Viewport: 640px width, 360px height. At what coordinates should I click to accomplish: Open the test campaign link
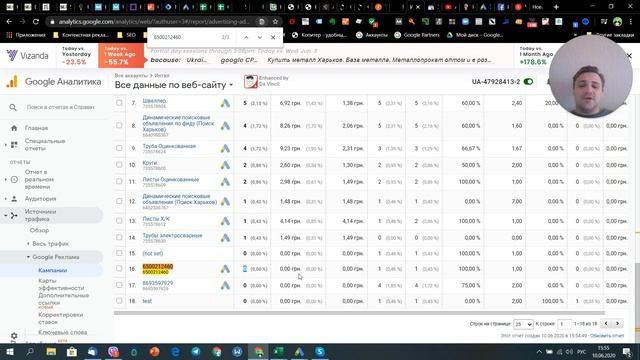coord(147,301)
